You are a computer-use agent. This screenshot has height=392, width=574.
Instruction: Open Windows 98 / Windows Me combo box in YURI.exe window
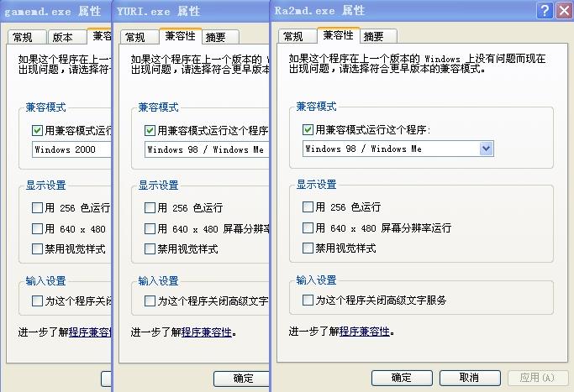(x=207, y=149)
